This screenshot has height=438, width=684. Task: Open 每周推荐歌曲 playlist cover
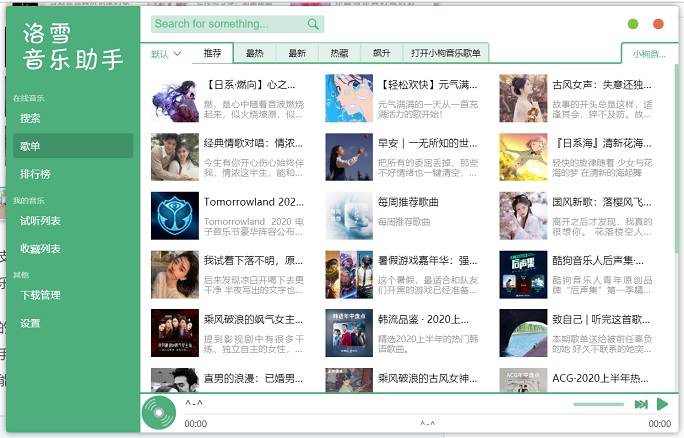click(349, 216)
